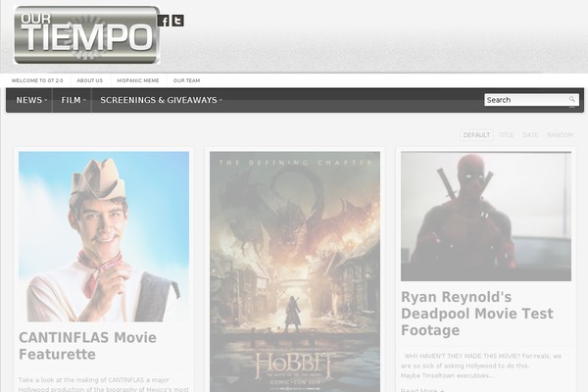Sort posts by Default

click(476, 135)
